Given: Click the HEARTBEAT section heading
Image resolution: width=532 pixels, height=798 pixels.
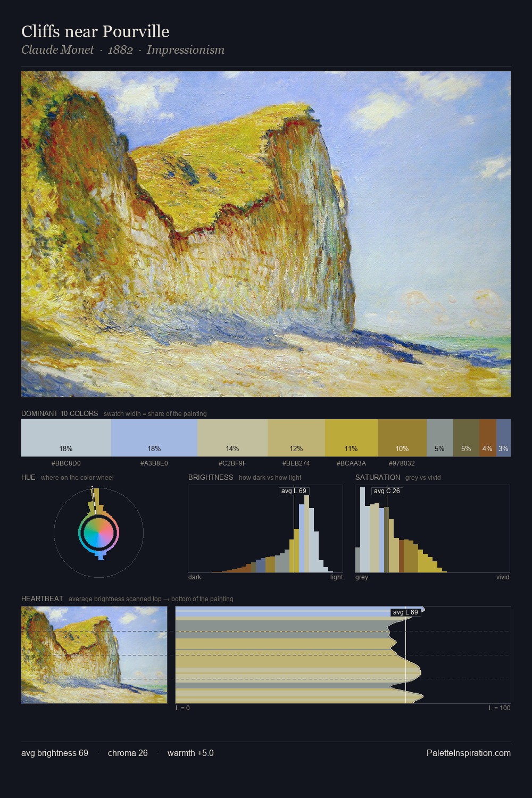Looking at the screenshot, I should click(x=42, y=598).
